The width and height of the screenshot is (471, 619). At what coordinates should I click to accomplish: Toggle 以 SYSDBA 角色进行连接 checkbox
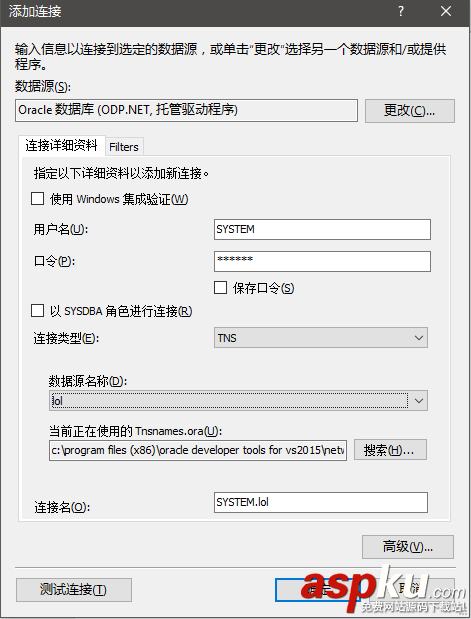[38, 311]
